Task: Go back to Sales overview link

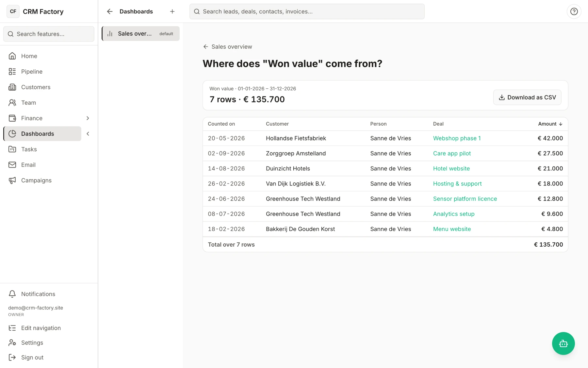Action: point(228,47)
